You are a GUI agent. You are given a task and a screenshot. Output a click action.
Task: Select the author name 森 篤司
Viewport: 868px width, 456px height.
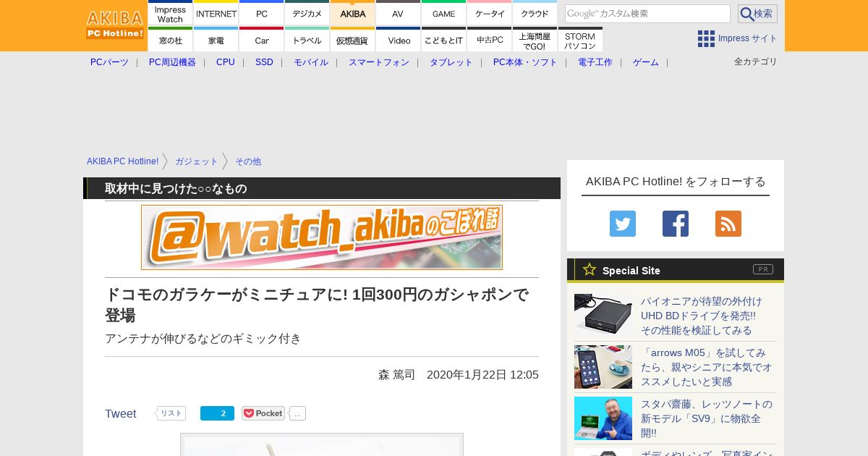point(396,375)
